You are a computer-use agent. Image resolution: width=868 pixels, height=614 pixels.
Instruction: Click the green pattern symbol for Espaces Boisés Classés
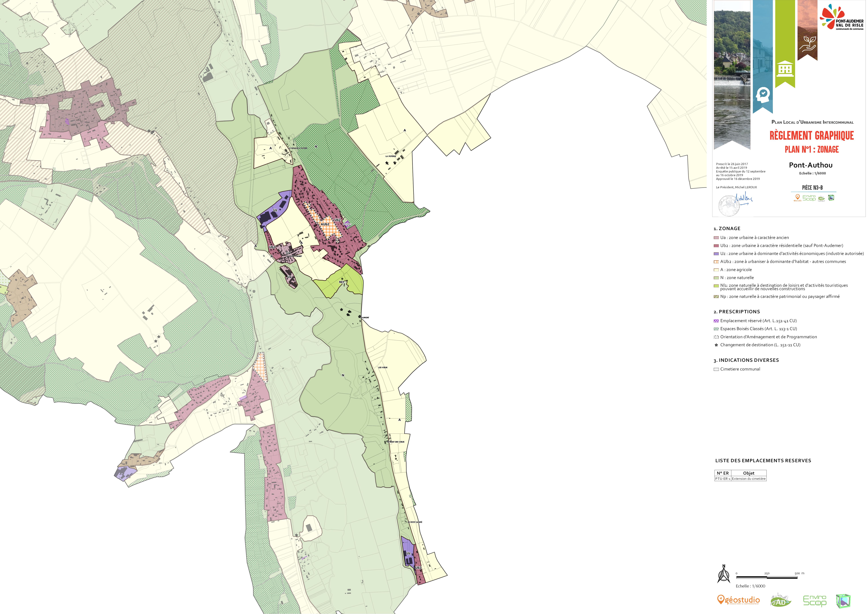[x=716, y=329]
